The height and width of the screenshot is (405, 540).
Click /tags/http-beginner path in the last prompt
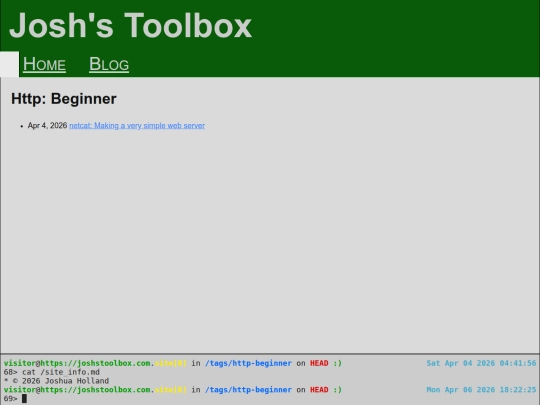(248, 390)
